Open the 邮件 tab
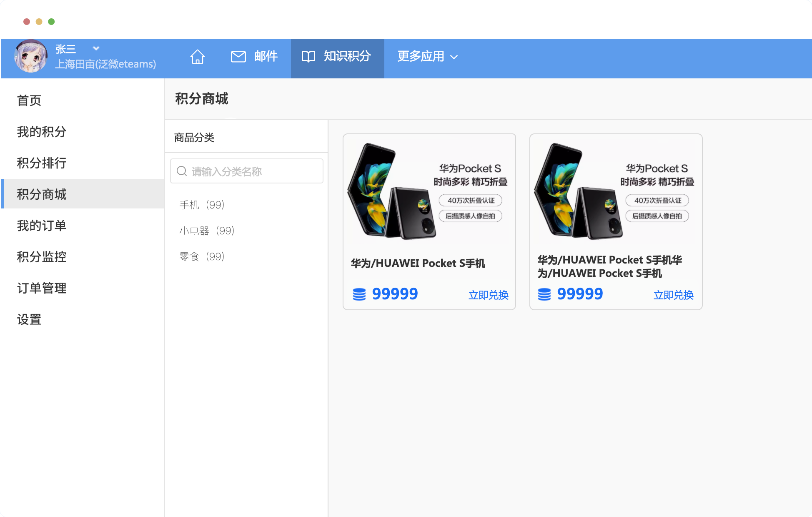Image resolution: width=812 pixels, height=517 pixels. coord(266,57)
